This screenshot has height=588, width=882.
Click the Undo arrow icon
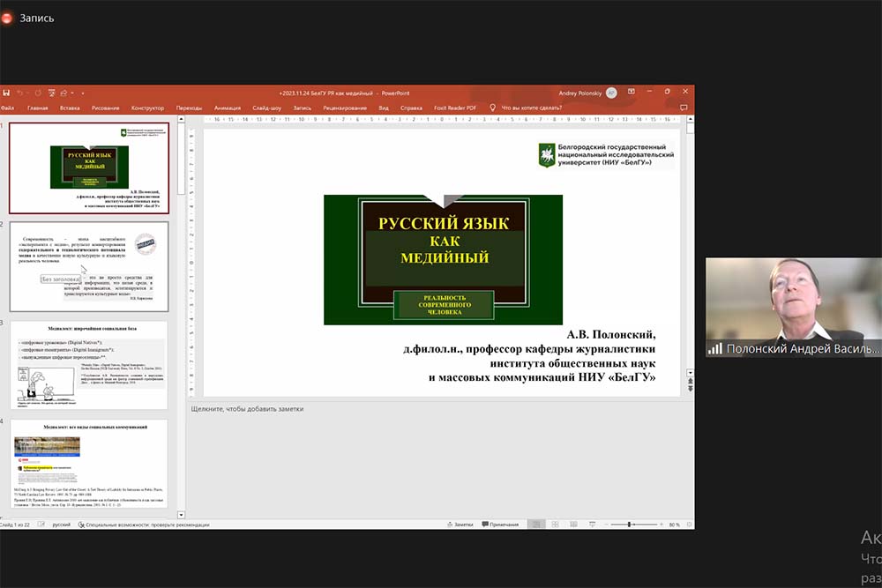tap(19, 93)
